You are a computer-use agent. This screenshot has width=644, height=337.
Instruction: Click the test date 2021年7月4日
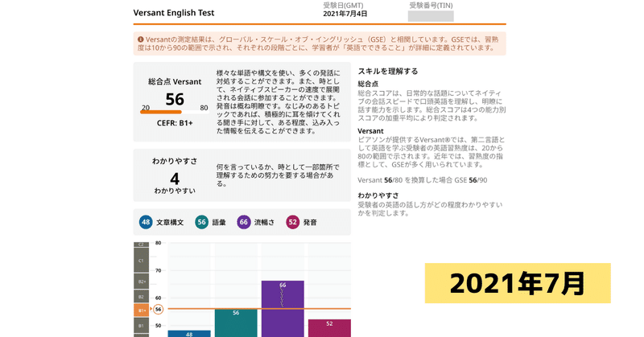pos(345,14)
